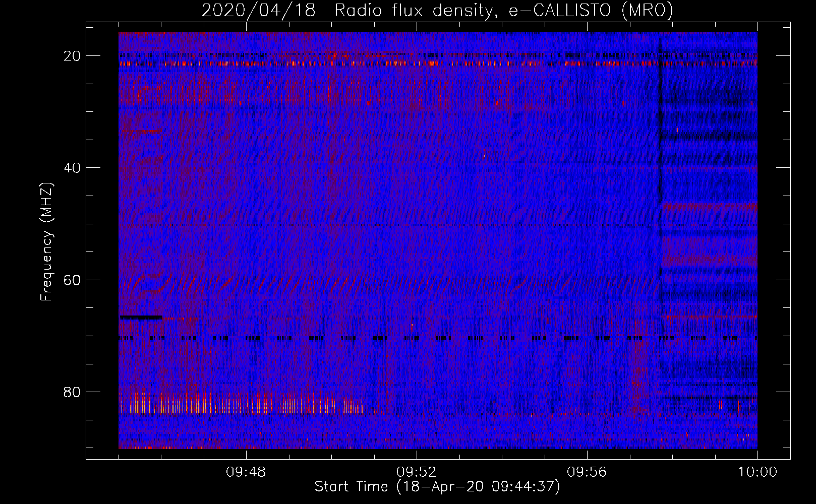Click the bright red-yellow burst band below 80 MHz

(241, 404)
